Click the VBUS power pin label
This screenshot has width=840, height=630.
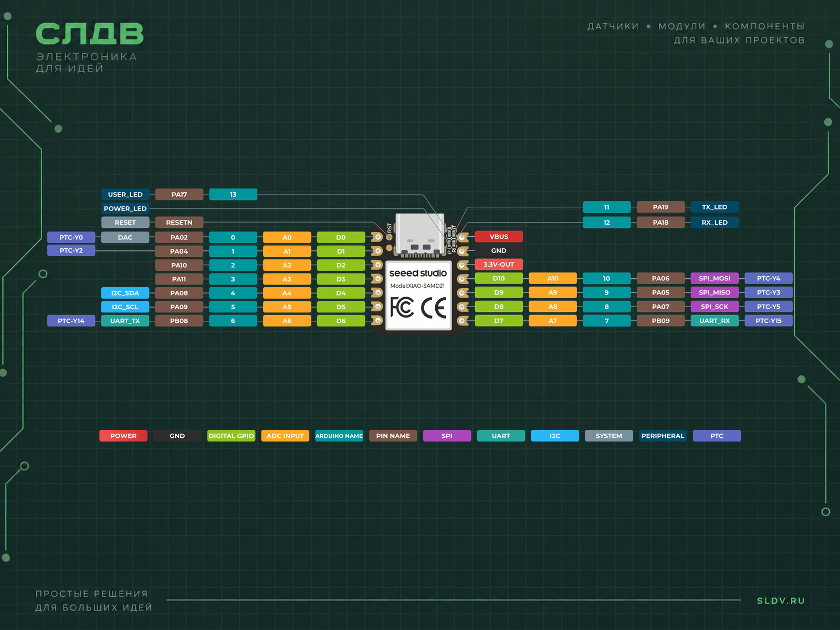click(499, 237)
